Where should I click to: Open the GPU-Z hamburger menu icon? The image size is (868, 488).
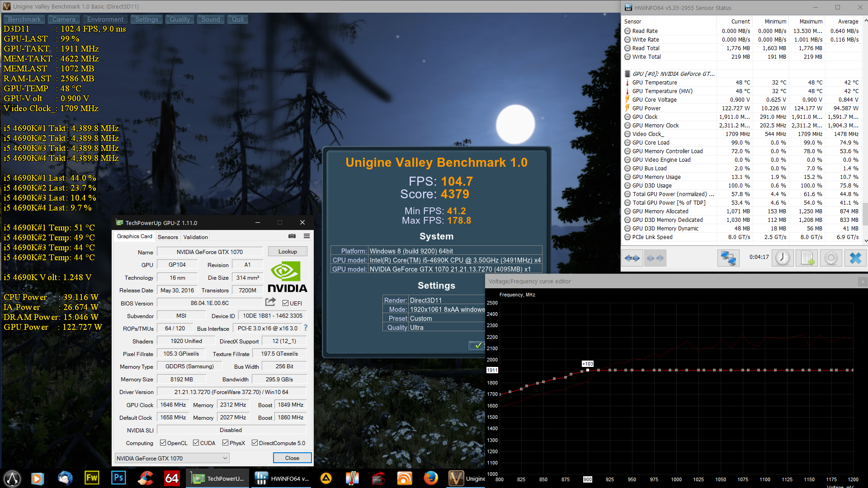click(307, 236)
